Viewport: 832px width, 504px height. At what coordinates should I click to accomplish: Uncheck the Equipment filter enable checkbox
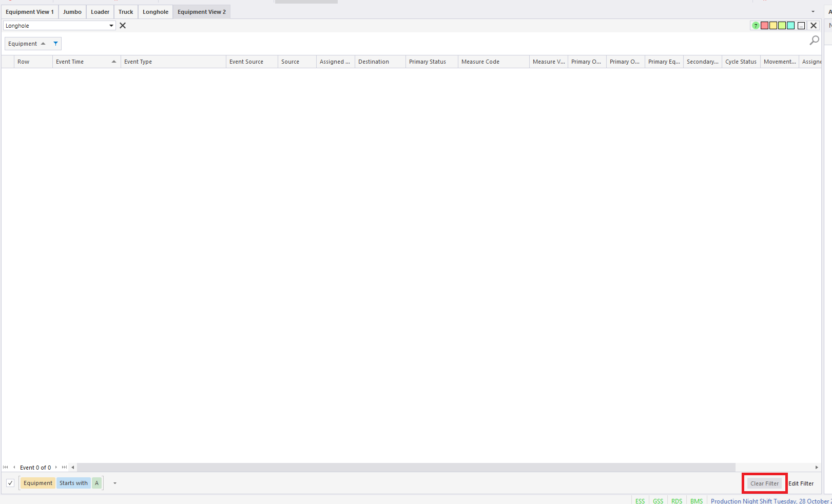pyautogui.click(x=10, y=483)
